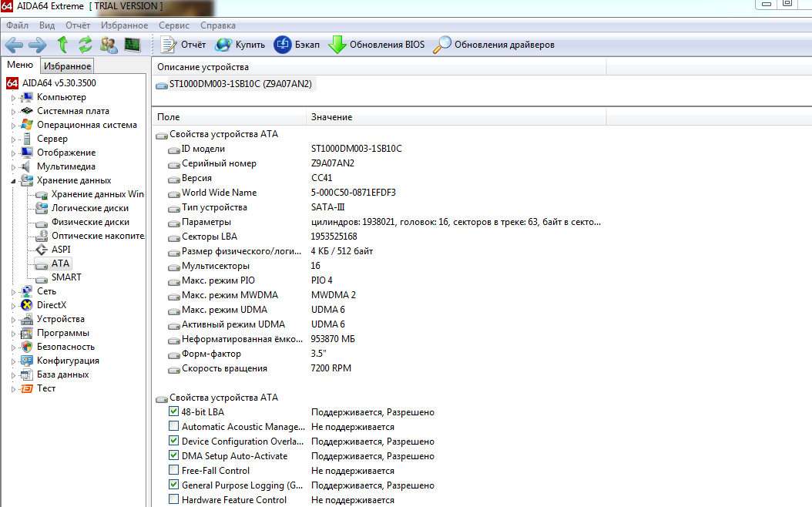Toggle the Free-Fall Control checkbox

point(173,470)
